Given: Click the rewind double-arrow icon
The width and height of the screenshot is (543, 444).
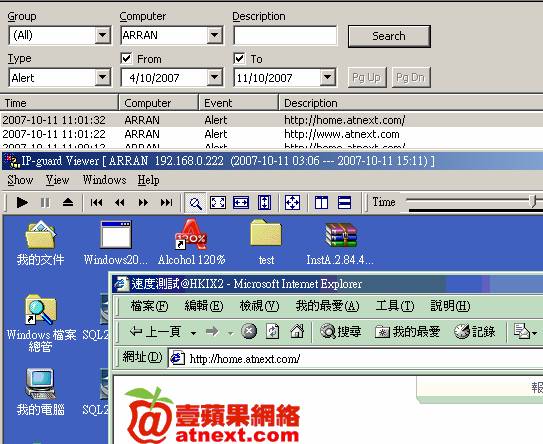Looking at the screenshot, I should (120, 202).
